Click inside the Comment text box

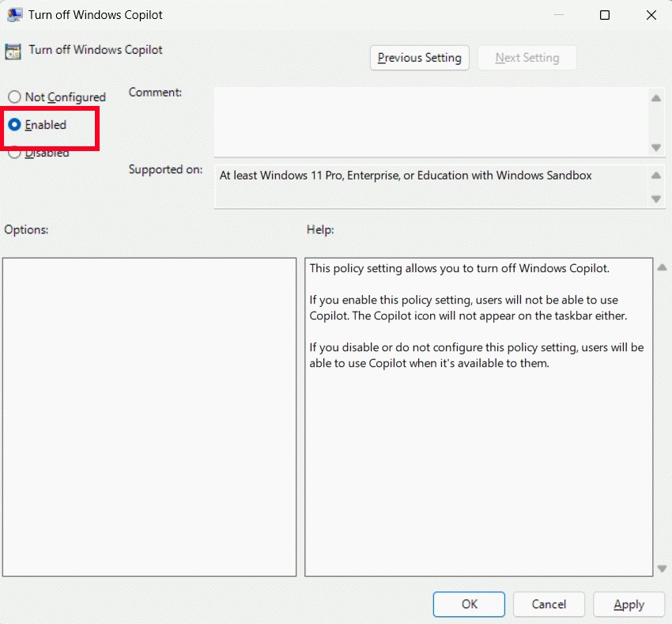[x=431, y=122]
